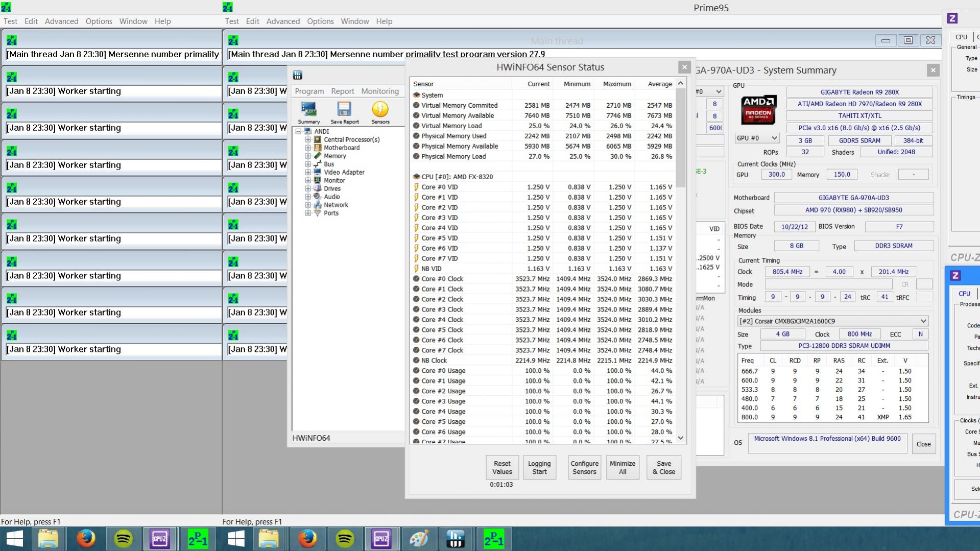Viewport: 980px width, 551px height.
Task: Click the Memory module icon in the tree
Action: tap(318, 156)
